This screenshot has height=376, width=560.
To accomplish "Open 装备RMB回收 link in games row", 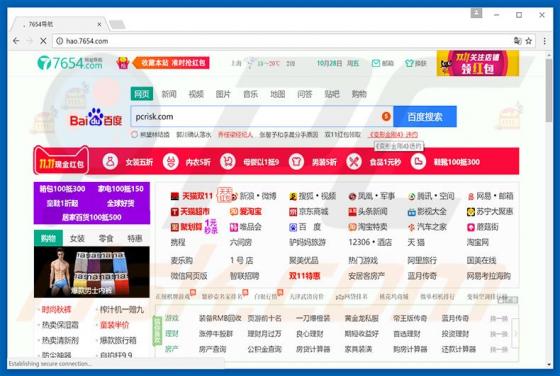I will (x=220, y=318).
